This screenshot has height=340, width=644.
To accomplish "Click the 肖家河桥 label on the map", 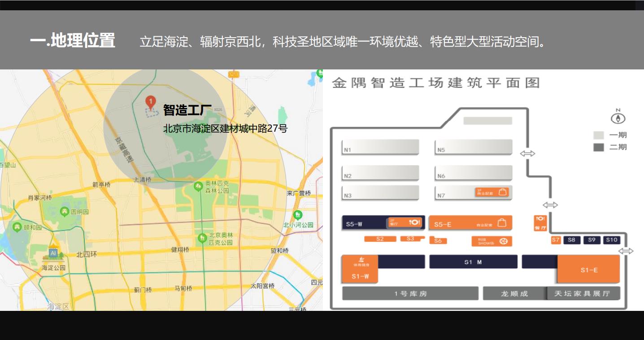I will (x=40, y=198).
